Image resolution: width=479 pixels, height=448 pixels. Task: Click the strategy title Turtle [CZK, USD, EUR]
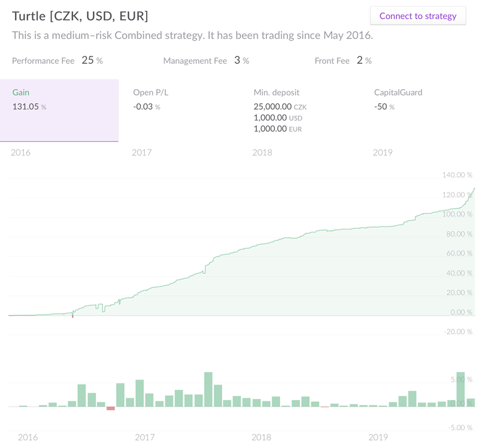click(x=80, y=16)
